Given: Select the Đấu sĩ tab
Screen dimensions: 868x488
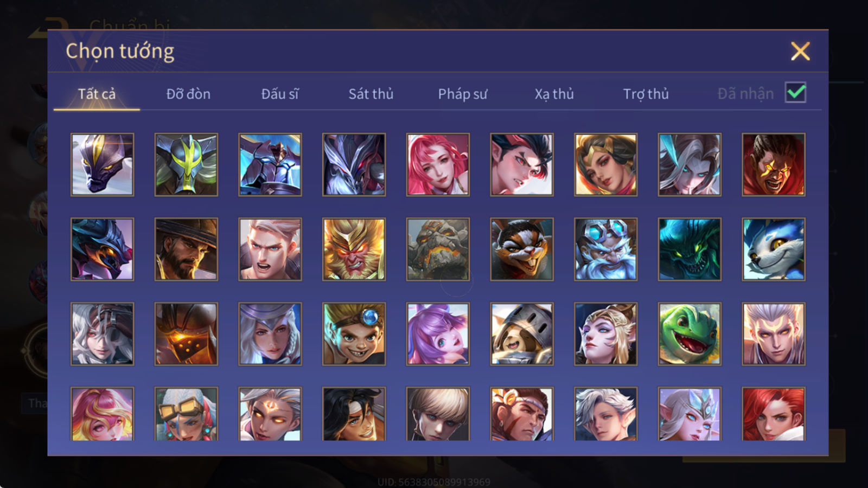Looking at the screenshot, I should (x=280, y=94).
